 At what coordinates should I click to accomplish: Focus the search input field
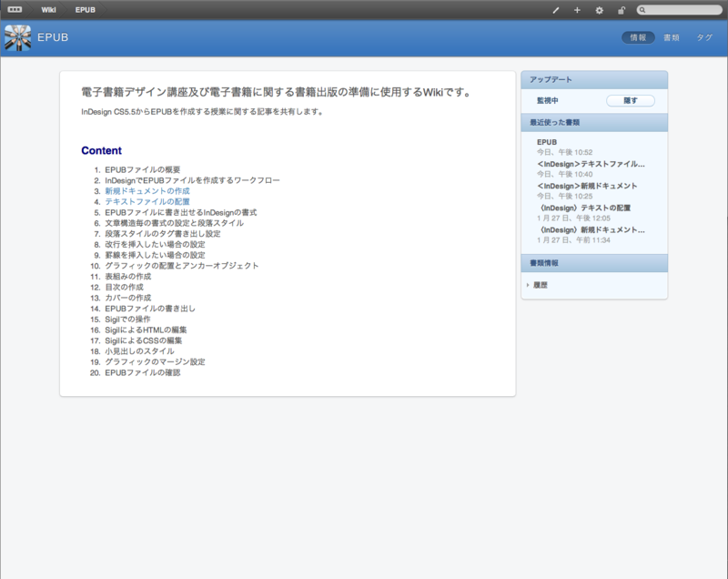coord(680,10)
